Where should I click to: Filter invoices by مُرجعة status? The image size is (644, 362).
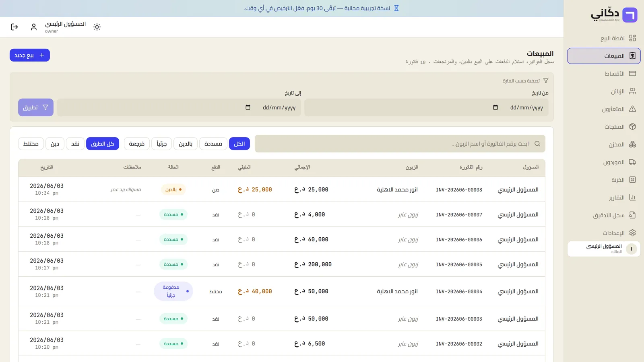point(137,144)
